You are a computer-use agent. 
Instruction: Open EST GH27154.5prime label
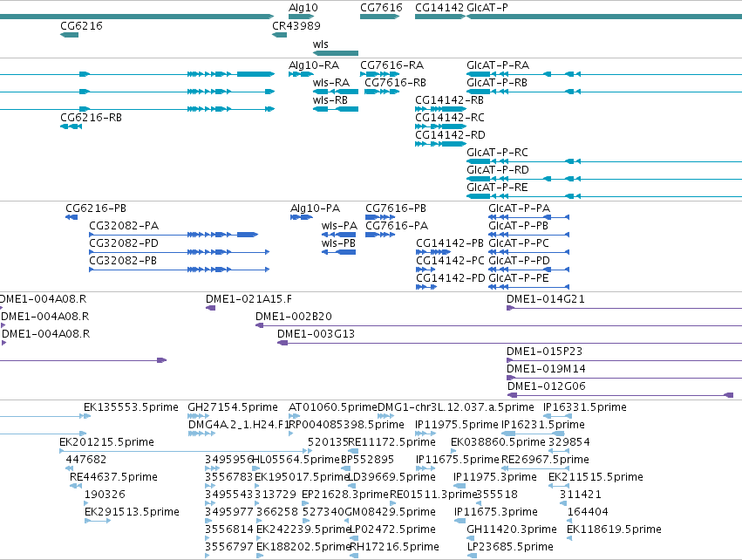[x=233, y=407]
